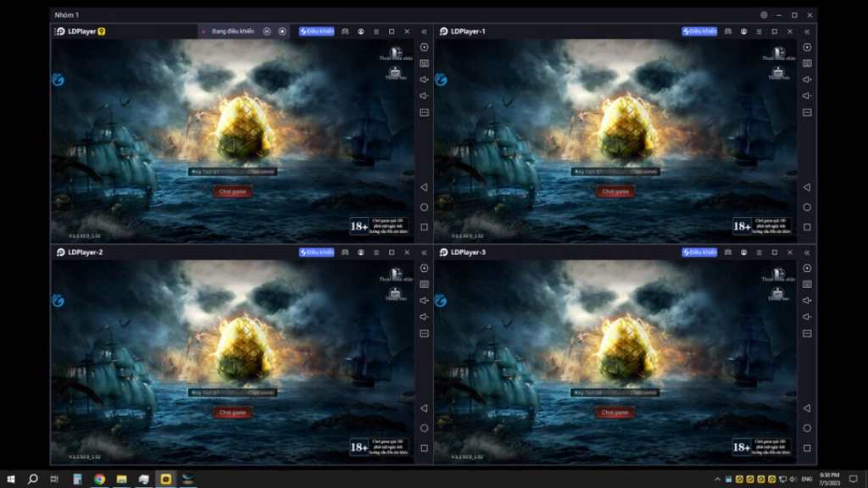Viewport: 868px width, 488px height.
Task: Open the server selector in LDPlayer-3
Action: coord(615,393)
